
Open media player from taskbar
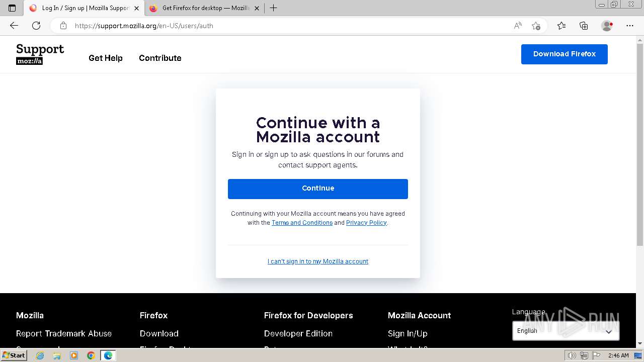coord(74,355)
